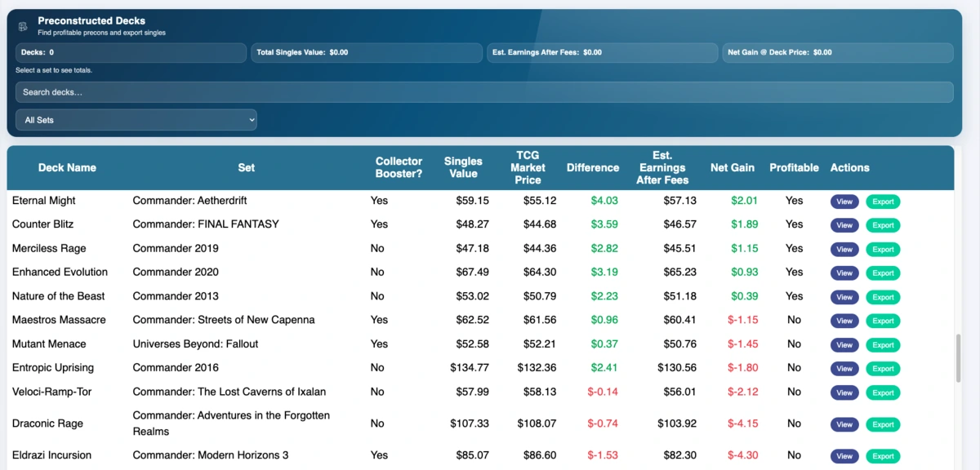Viewport: 980px width, 470px height.
Task: Export singles from Counter Blitz
Action: [x=883, y=224]
